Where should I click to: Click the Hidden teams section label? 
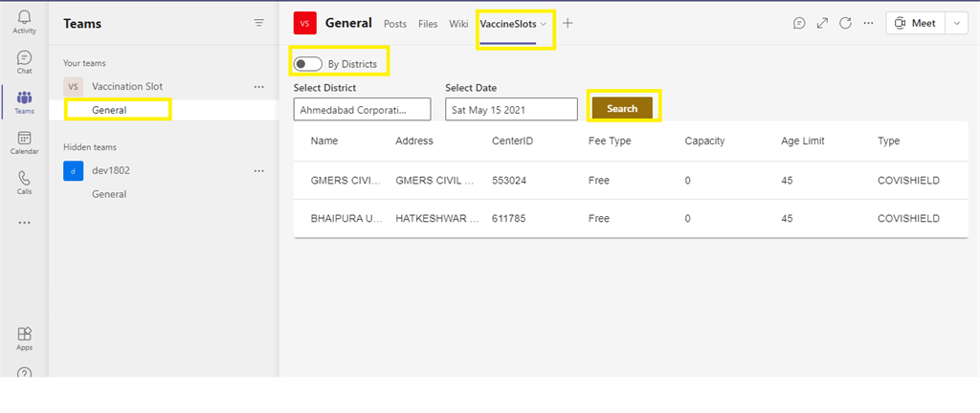tap(90, 147)
